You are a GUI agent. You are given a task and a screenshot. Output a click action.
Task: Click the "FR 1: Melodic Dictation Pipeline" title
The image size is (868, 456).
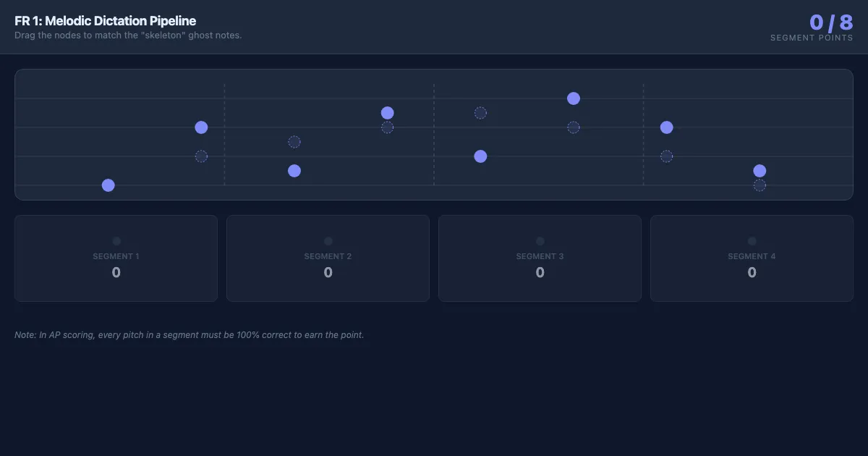point(106,21)
